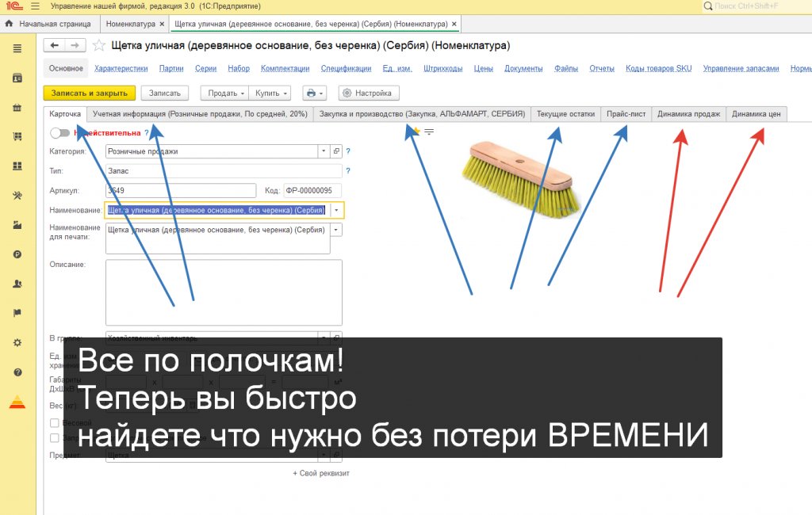
Task: Open the Характеристики link
Action: [x=121, y=68]
